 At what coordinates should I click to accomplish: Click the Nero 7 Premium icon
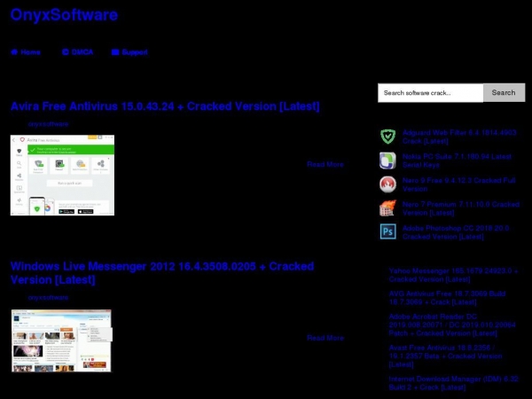coord(387,208)
